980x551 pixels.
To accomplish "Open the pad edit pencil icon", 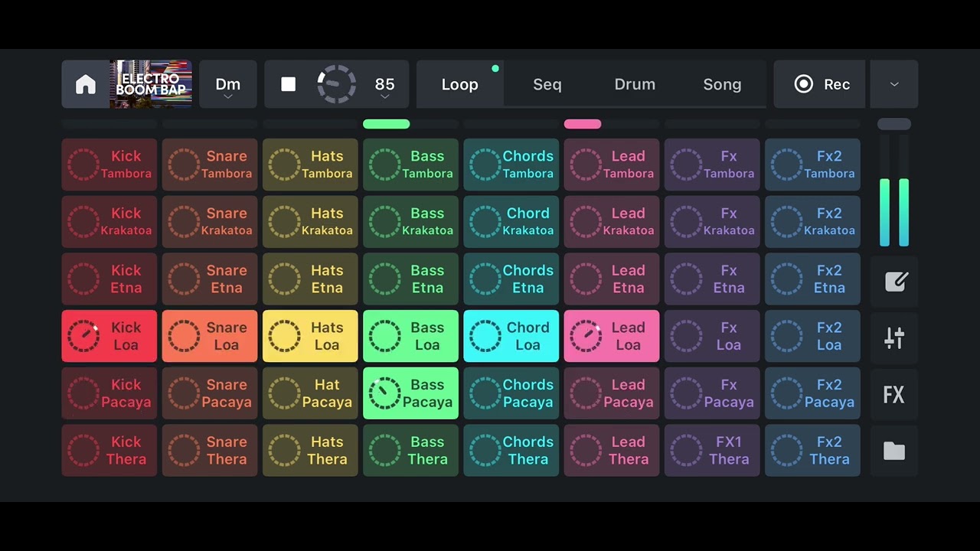I will point(894,281).
